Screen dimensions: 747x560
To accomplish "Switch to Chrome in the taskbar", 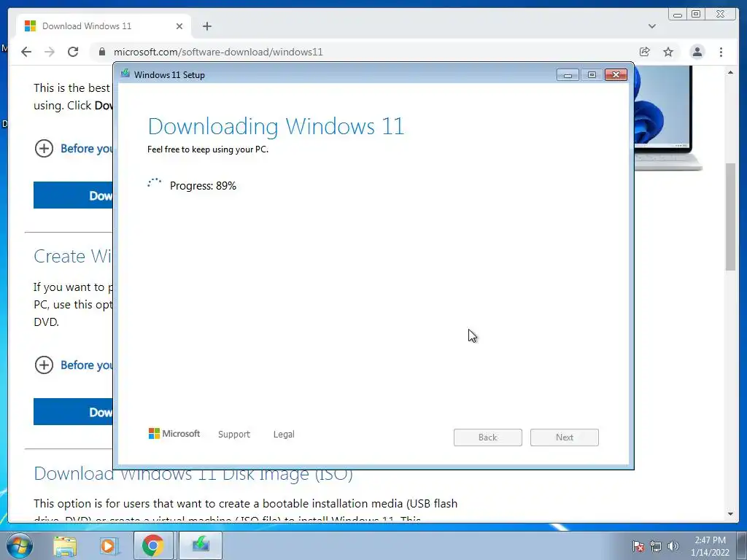I will point(153,545).
